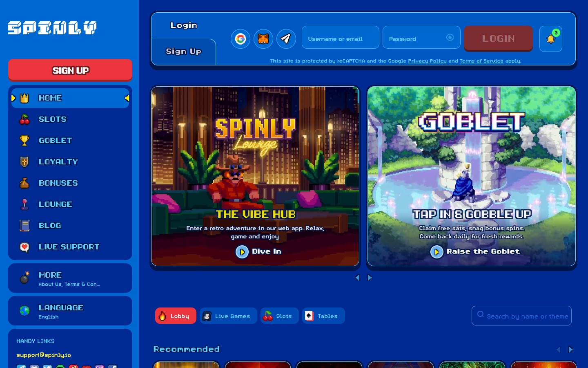
Task: Open the Privacy Policy link
Action: [427, 61]
